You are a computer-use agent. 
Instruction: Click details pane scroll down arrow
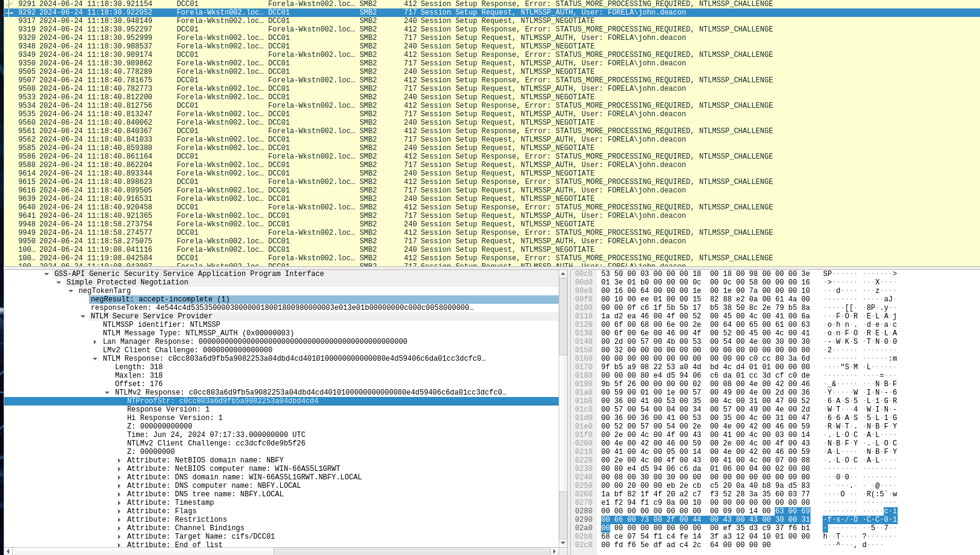point(563,543)
